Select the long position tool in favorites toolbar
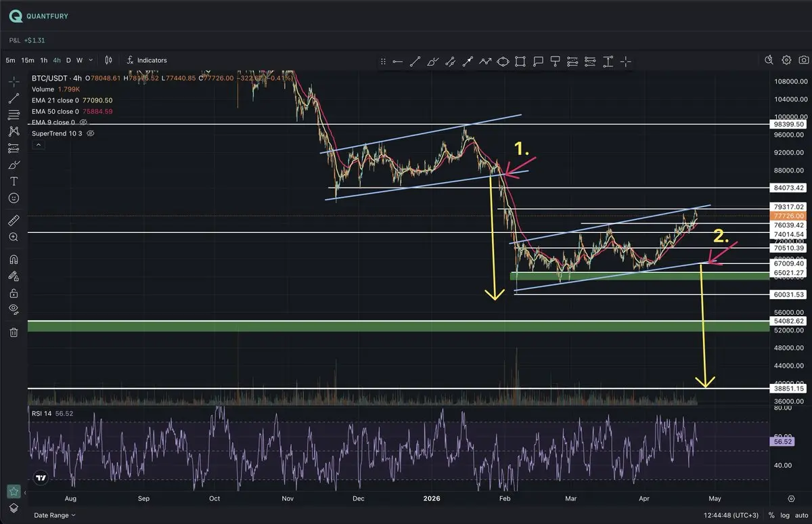Viewport: 812px width, 524px height. [573, 62]
